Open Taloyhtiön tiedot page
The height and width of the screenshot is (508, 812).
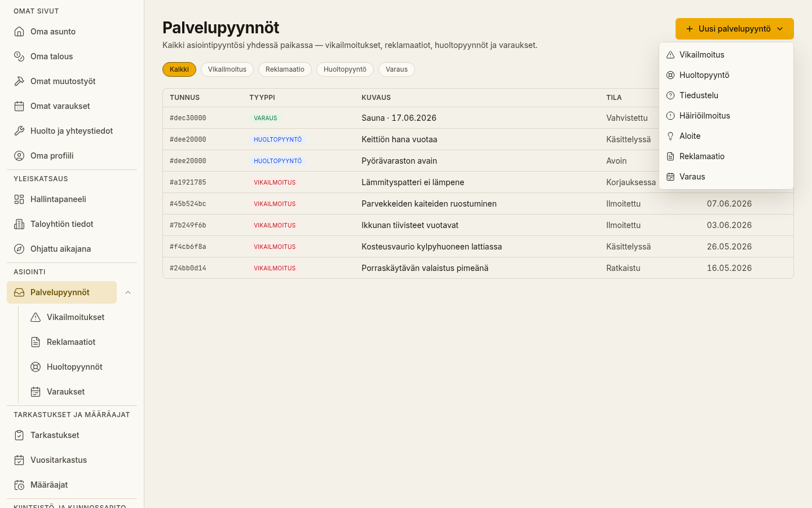tap(72, 224)
